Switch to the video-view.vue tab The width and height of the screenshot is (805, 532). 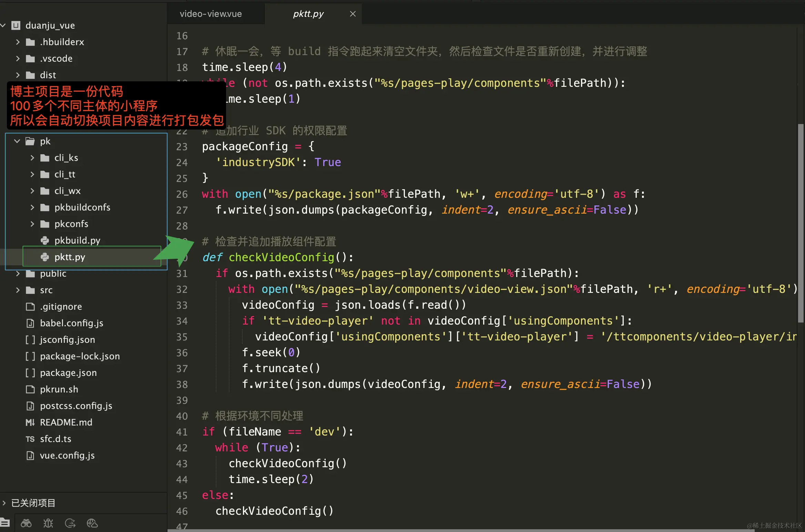(x=211, y=14)
